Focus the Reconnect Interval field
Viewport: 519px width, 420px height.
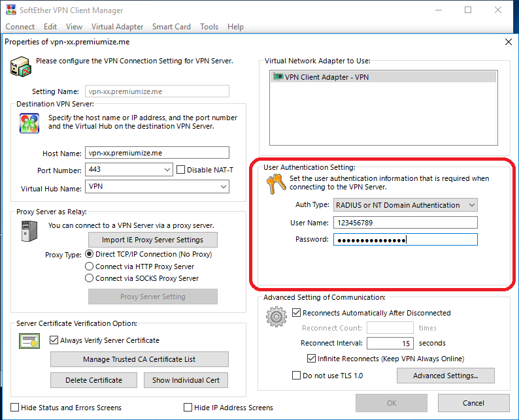pos(390,344)
